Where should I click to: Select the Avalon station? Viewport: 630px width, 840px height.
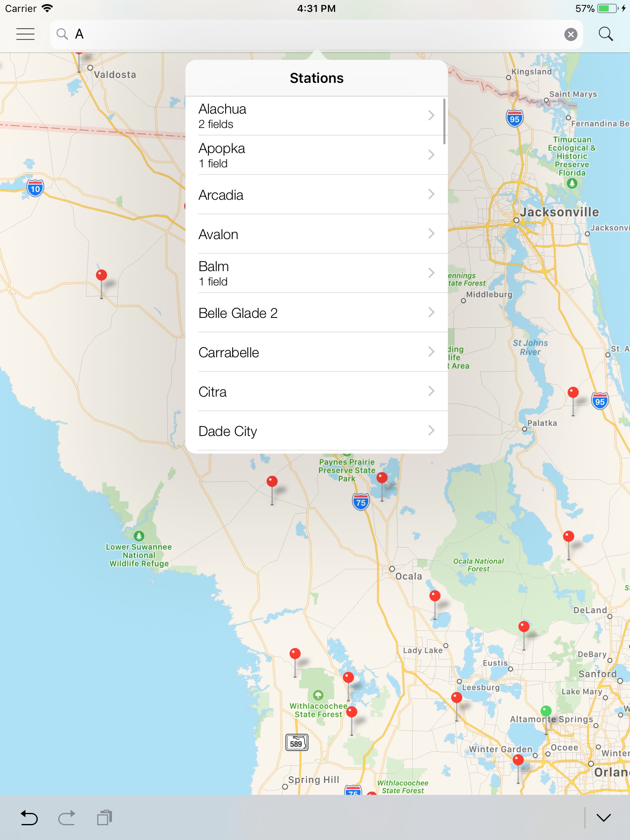317,234
